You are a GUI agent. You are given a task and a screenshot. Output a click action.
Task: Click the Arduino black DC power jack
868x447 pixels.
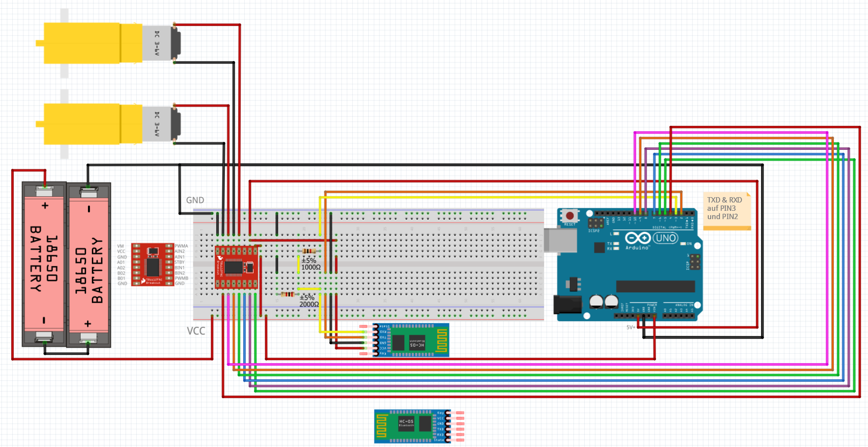coord(567,305)
